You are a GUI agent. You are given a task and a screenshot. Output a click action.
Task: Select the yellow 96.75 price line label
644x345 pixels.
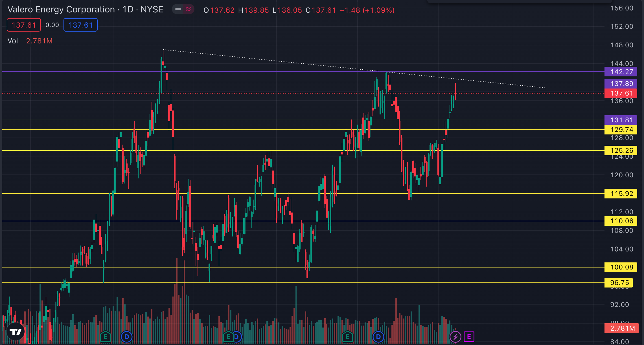[619, 283]
